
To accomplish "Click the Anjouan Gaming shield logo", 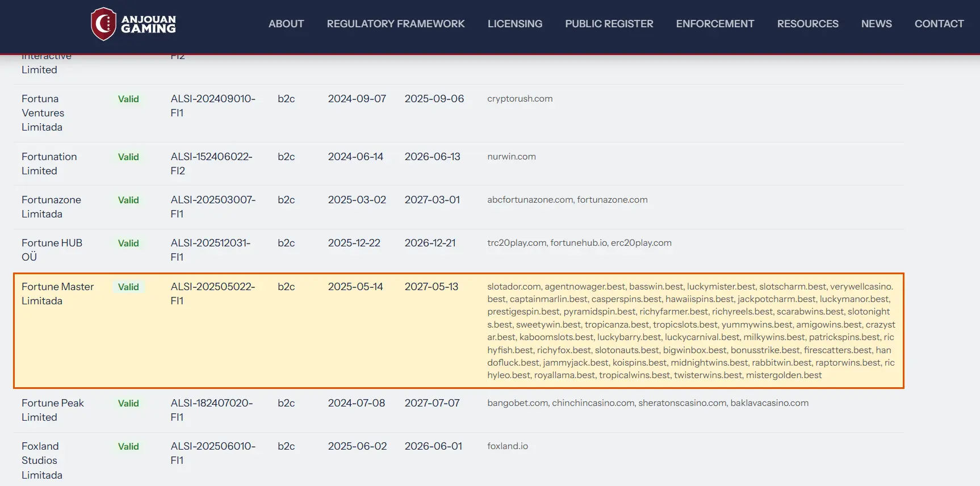I will tap(103, 24).
